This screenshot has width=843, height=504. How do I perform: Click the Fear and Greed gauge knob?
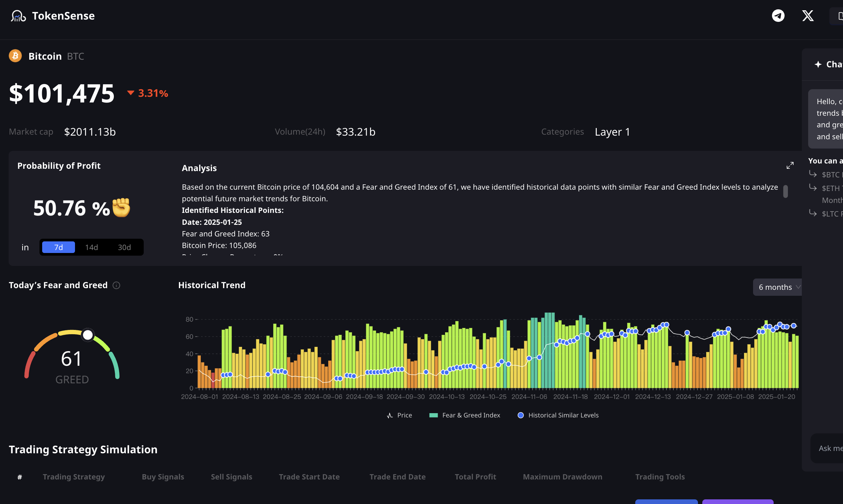[88, 335]
